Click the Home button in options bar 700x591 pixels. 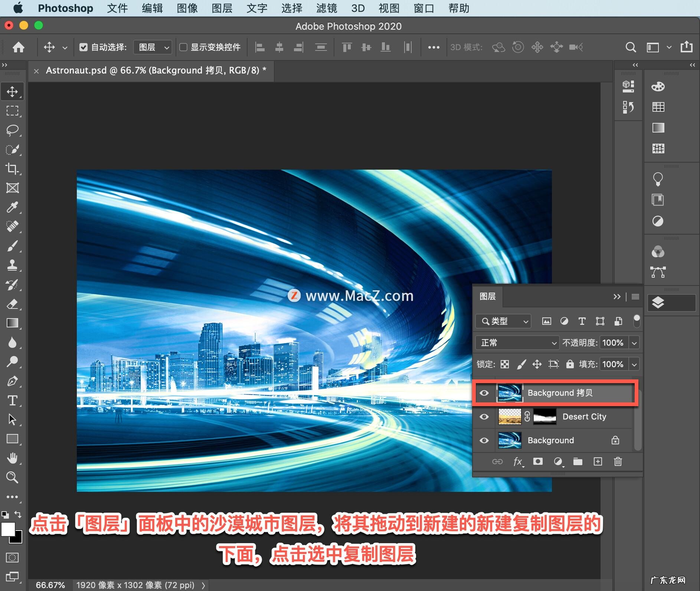19,47
